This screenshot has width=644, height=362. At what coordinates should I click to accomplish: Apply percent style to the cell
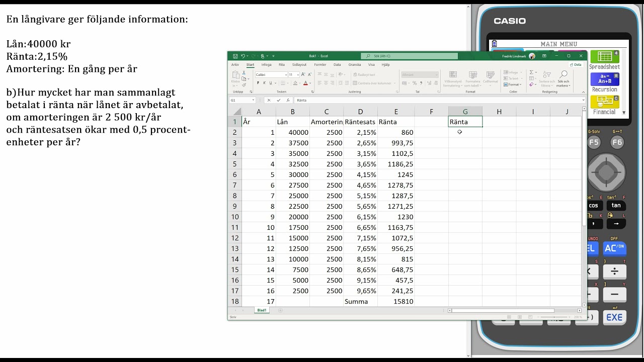tap(414, 83)
